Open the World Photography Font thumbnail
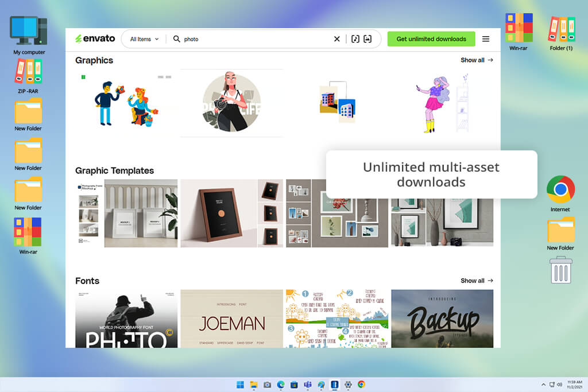The width and height of the screenshot is (588, 392). (126, 319)
